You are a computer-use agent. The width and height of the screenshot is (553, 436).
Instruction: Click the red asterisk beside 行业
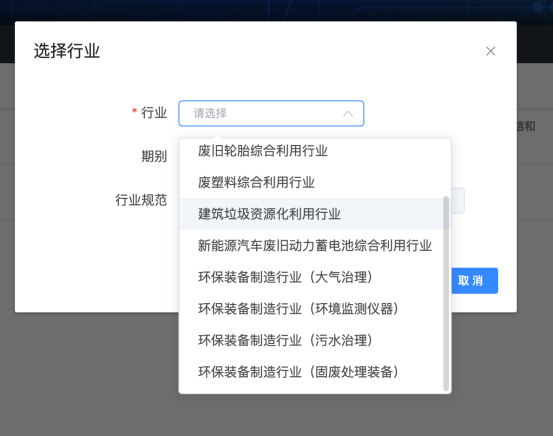134,111
